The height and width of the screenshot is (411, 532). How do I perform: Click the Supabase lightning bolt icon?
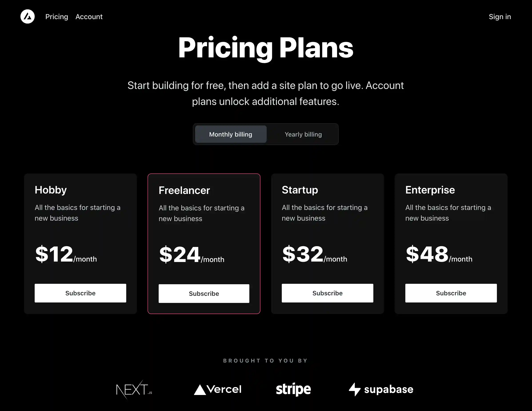(x=355, y=389)
